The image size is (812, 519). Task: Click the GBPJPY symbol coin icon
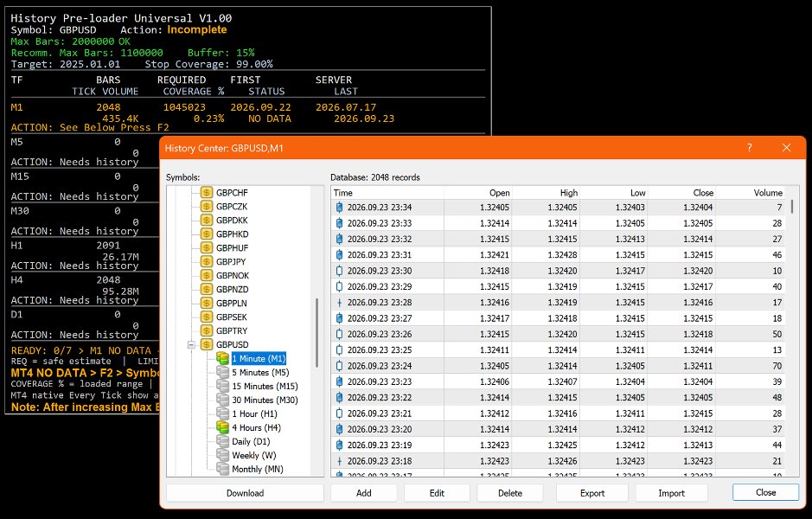[207, 261]
